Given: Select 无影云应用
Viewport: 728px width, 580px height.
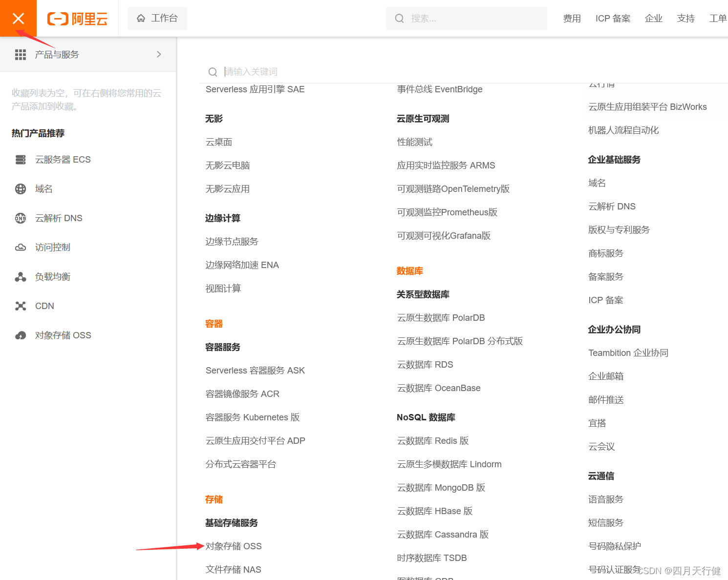Looking at the screenshot, I should [228, 189].
